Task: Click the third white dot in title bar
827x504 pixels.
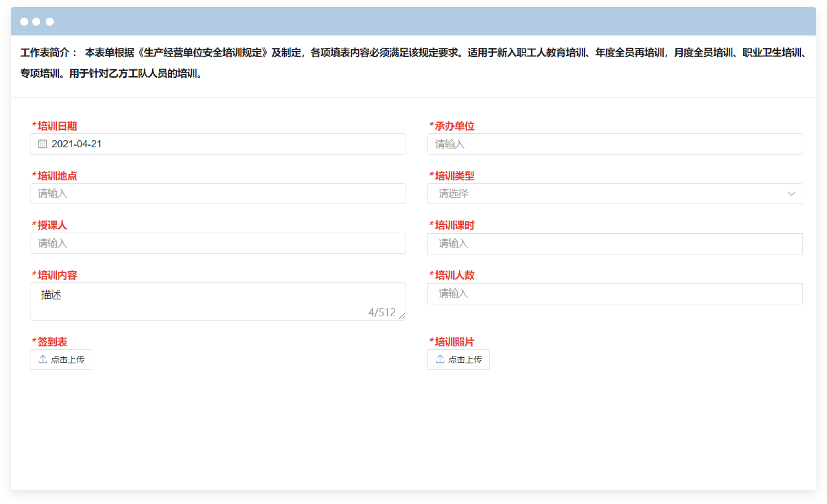Action: [x=50, y=21]
